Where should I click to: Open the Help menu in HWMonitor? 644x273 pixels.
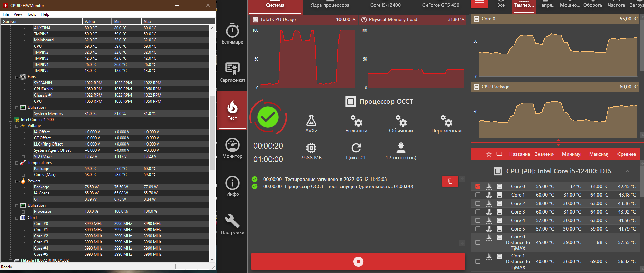pyautogui.click(x=45, y=14)
